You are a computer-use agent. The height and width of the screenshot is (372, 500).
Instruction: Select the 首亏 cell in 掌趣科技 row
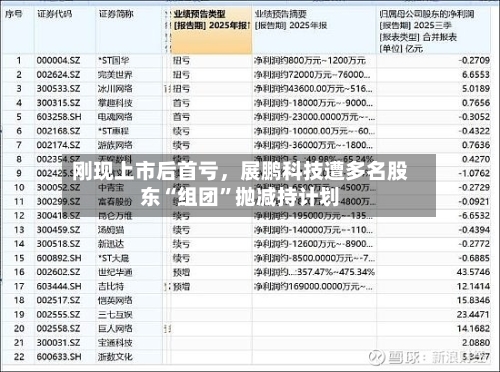click(181, 103)
